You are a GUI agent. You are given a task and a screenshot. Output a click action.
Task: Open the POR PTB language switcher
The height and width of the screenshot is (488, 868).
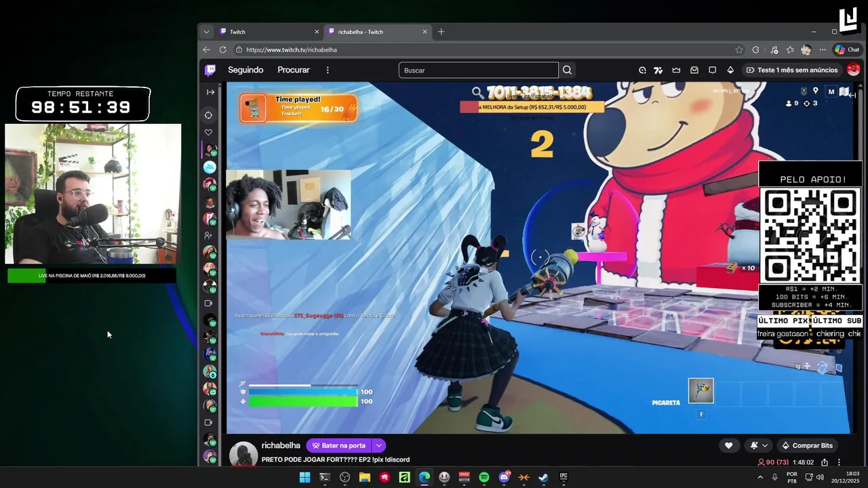(792, 477)
